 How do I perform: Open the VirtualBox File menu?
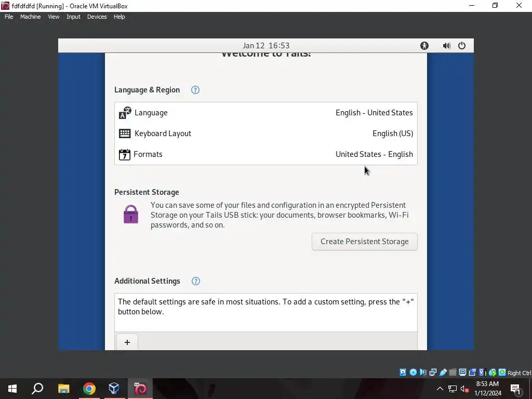click(x=9, y=17)
